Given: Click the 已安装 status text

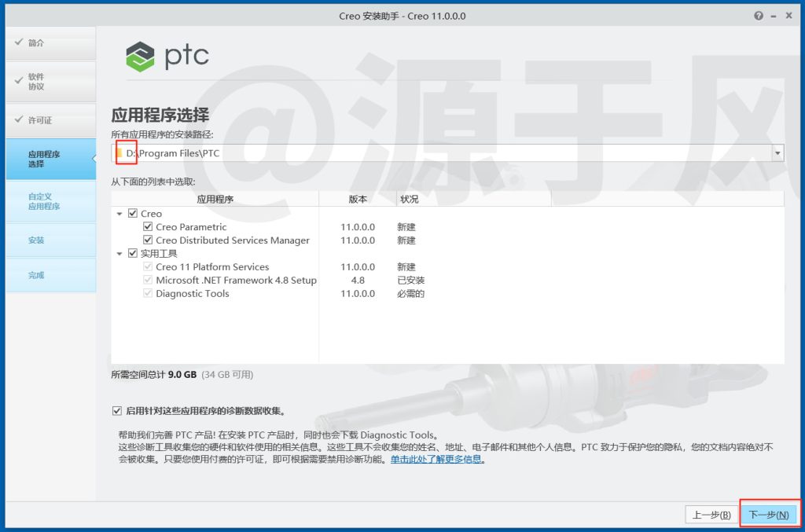Looking at the screenshot, I should pyautogui.click(x=410, y=280).
